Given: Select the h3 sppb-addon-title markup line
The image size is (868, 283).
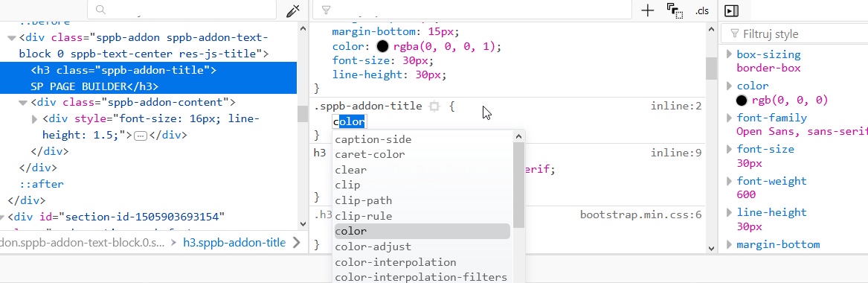Looking at the screenshot, I should point(148,78).
